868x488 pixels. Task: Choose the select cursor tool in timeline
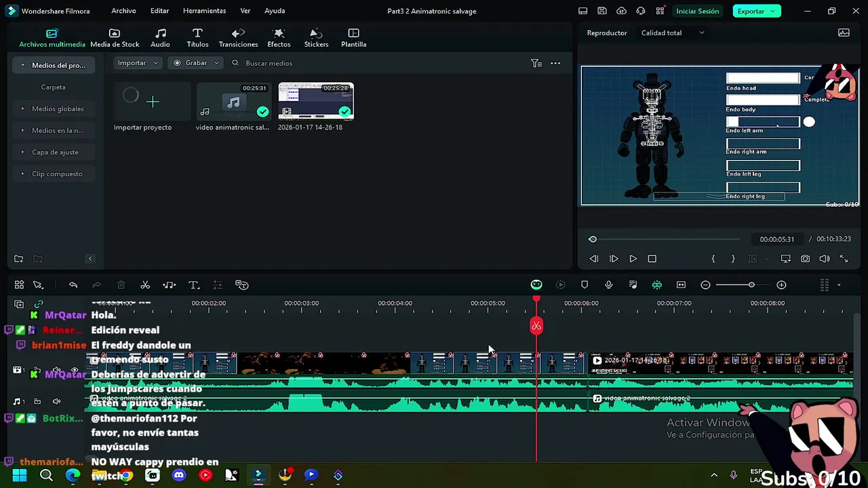(38, 285)
